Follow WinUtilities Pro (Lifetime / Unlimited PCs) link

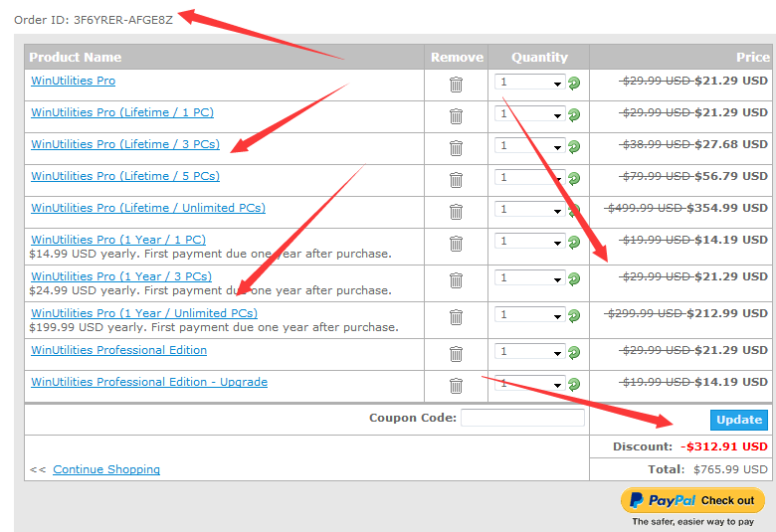pos(148,208)
